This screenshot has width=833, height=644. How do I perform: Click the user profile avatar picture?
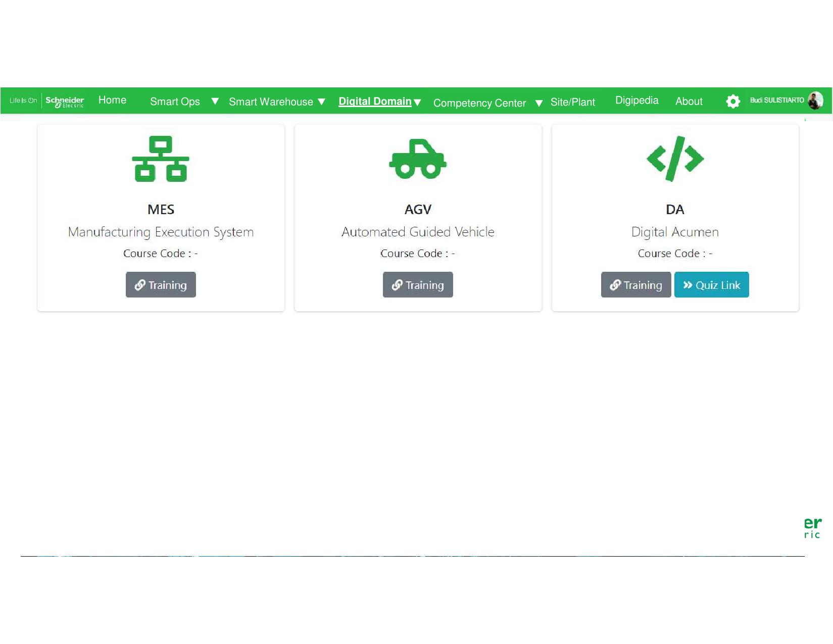coord(815,101)
